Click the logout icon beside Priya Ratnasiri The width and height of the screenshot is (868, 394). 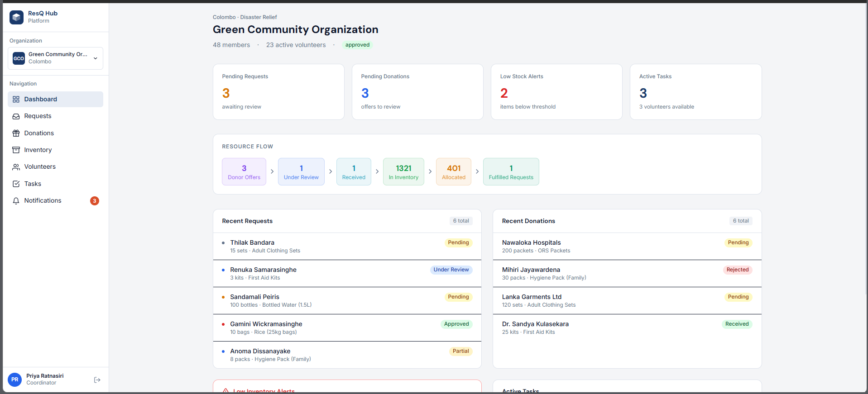(97, 380)
